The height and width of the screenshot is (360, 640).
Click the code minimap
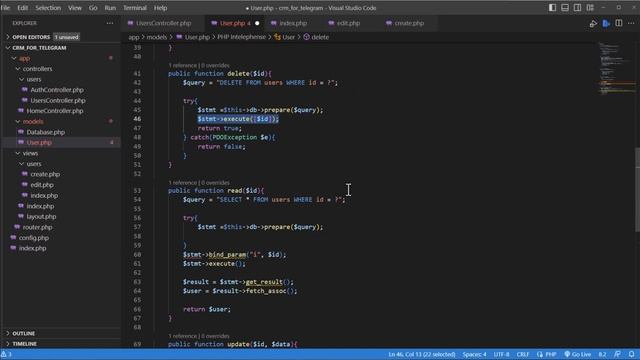point(616,68)
